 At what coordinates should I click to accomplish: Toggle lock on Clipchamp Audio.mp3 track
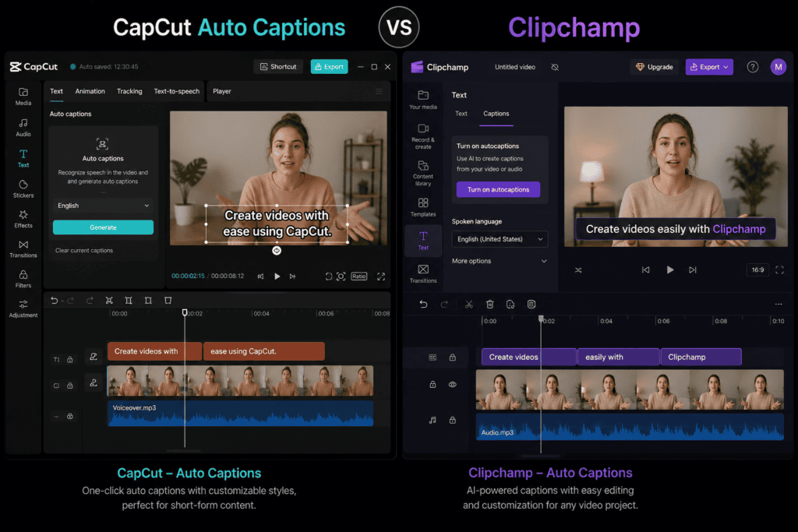coord(453,420)
